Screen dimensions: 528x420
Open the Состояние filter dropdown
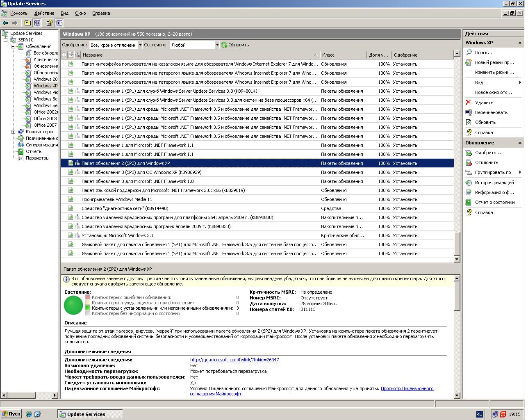pyautogui.click(x=217, y=45)
